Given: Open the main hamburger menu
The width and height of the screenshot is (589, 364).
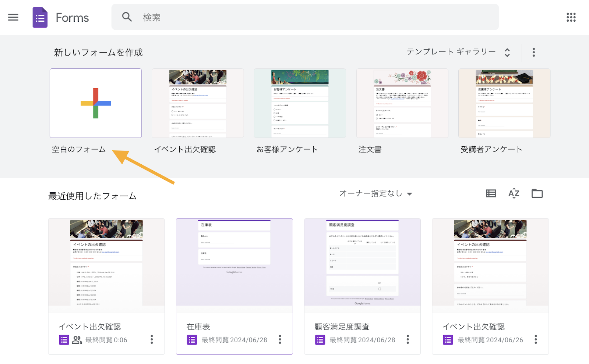Looking at the screenshot, I should click(x=13, y=17).
